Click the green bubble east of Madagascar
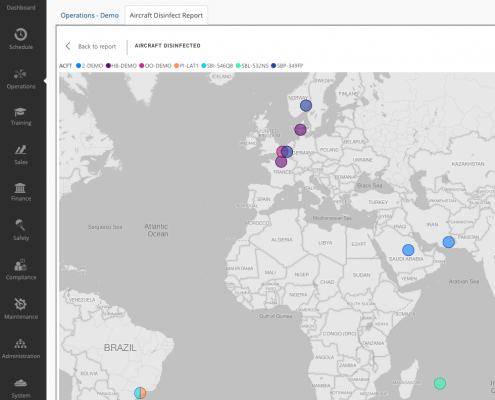This screenshot has height=400, width=495. (x=440, y=383)
